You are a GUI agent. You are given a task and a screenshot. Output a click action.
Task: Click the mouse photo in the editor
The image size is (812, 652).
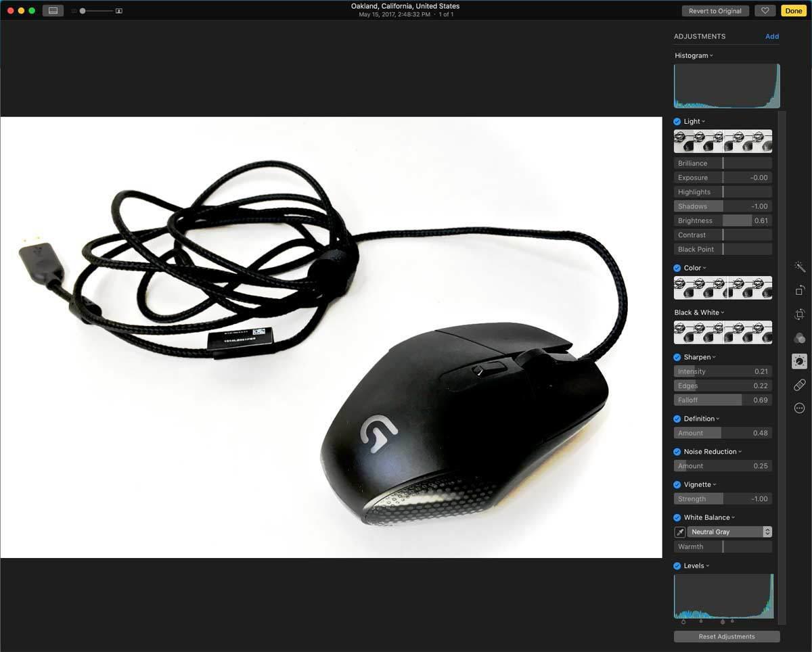[x=331, y=337]
